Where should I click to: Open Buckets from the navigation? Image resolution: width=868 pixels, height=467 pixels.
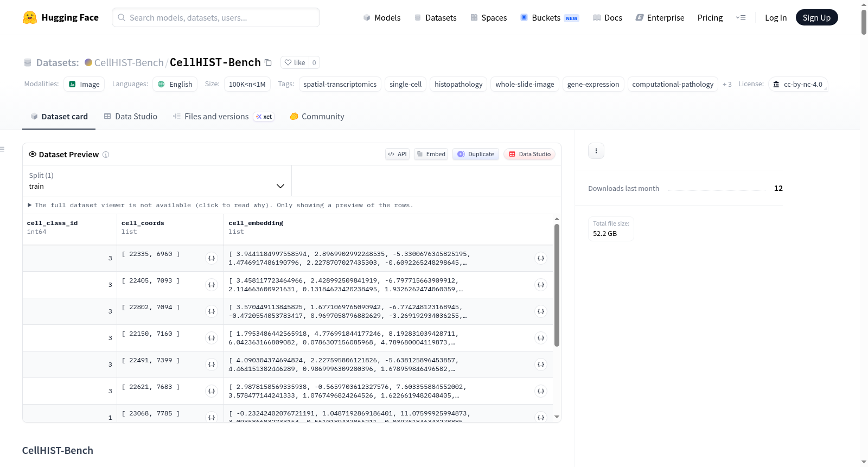click(x=550, y=17)
